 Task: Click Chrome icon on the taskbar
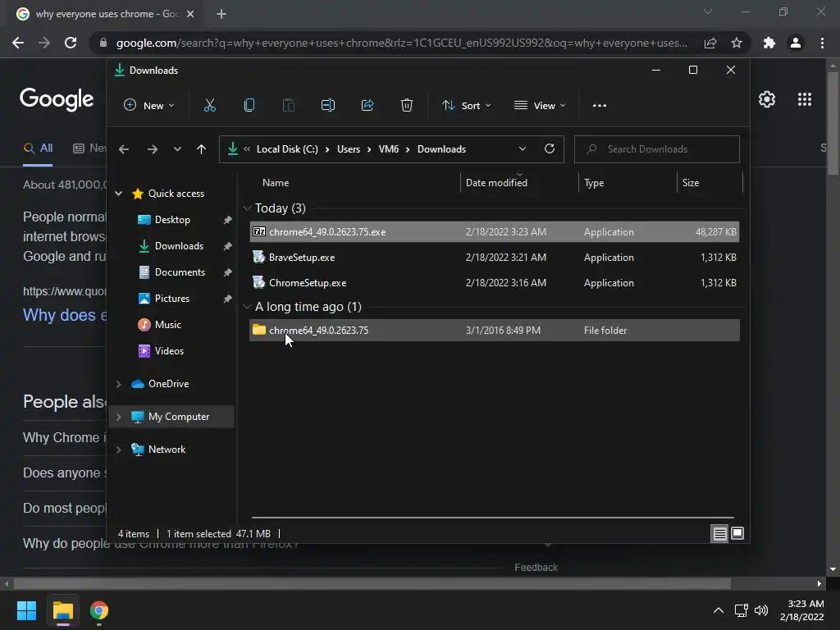tap(99, 610)
